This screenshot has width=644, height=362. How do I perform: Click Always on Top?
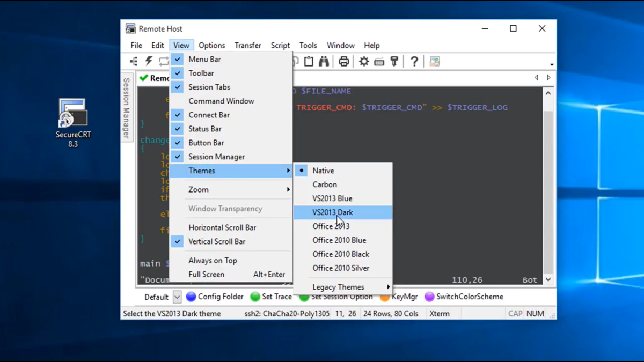coord(231,260)
